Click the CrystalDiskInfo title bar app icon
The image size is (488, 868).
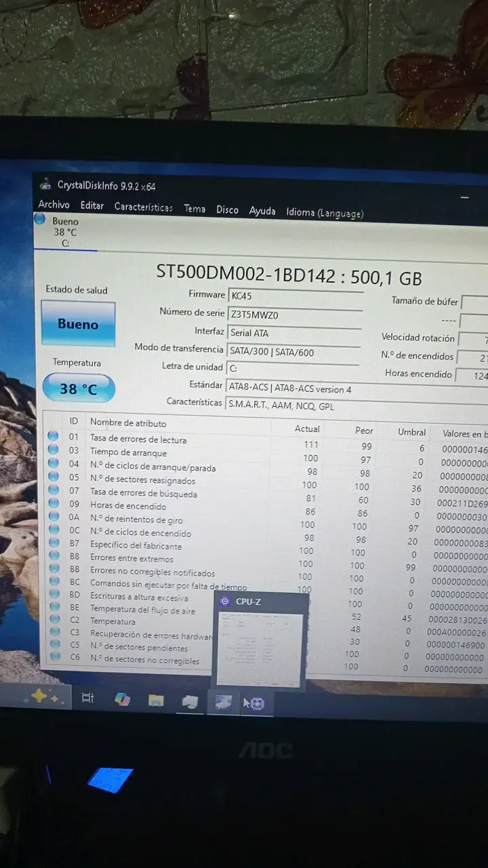click(x=45, y=184)
